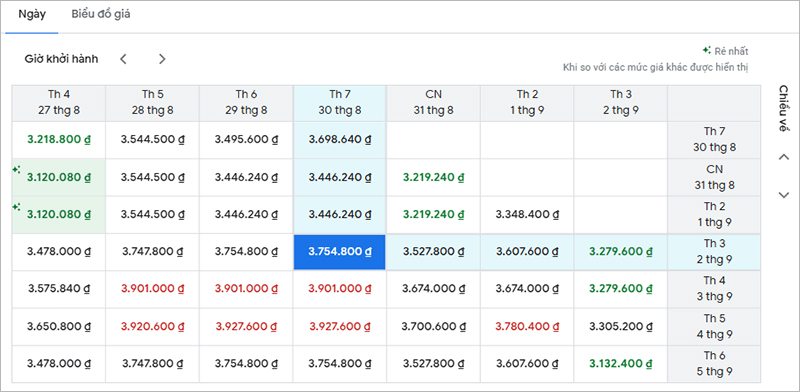Click Th 4 27 thg 8 column header
The width and height of the screenshot is (800, 392).
59,103
